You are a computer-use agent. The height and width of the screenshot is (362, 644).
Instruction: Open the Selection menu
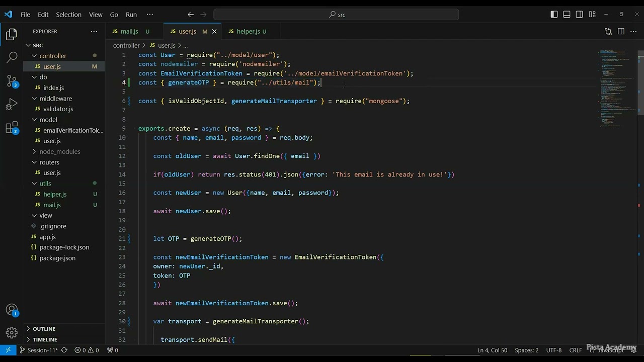tap(68, 15)
